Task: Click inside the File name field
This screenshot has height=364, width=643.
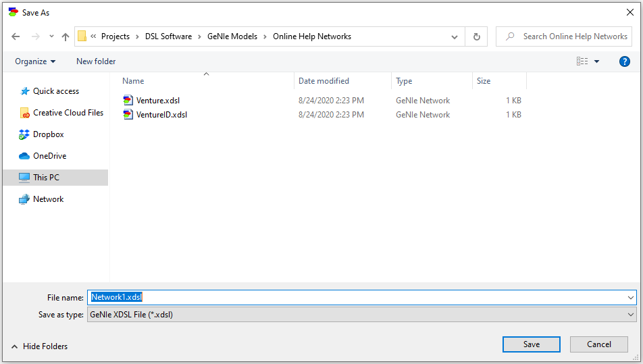Action: [x=356, y=298]
